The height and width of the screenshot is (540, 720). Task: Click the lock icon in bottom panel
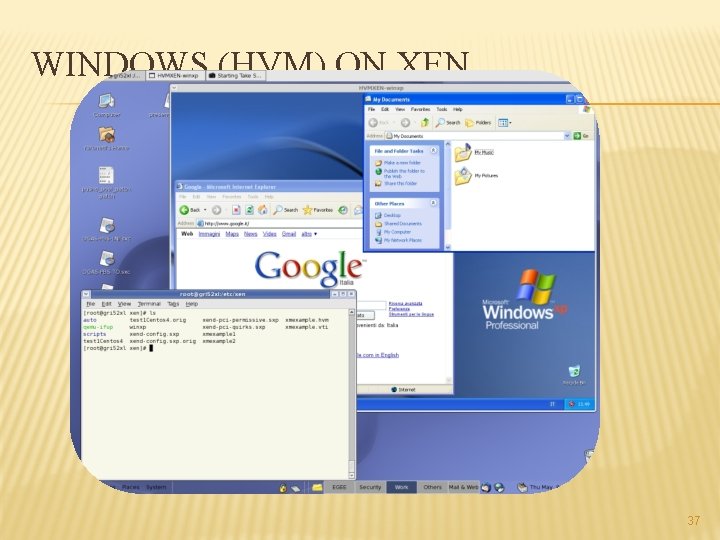(x=283, y=488)
